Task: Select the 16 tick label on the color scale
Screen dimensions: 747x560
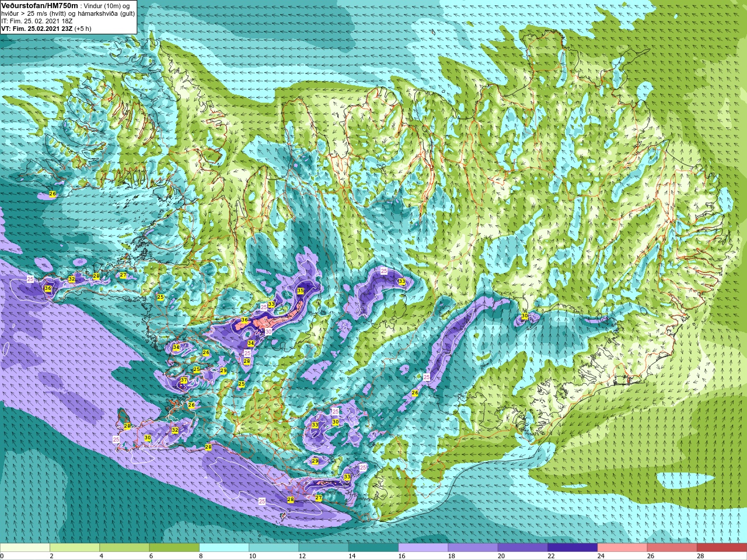Action: [x=402, y=556]
